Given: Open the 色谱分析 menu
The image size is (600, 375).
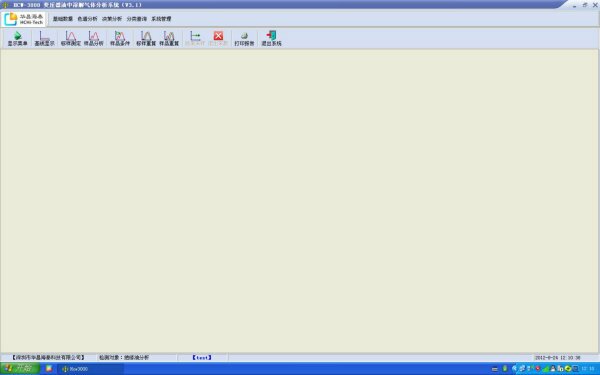Looking at the screenshot, I should pos(87,19).
